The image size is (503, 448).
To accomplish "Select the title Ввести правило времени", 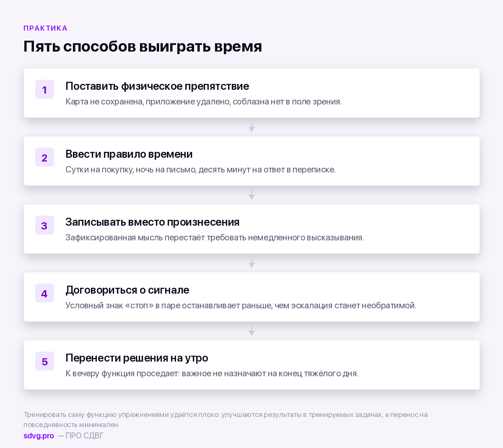I will [129, 154].
